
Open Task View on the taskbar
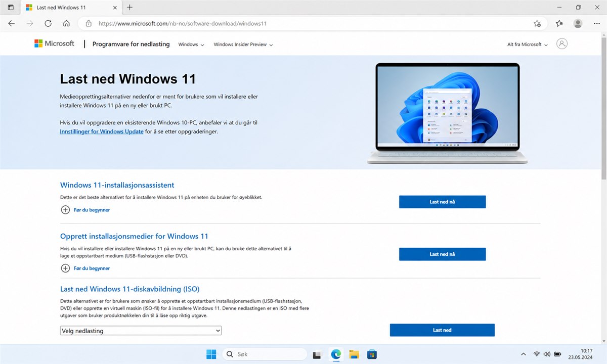tap(317, 354)
